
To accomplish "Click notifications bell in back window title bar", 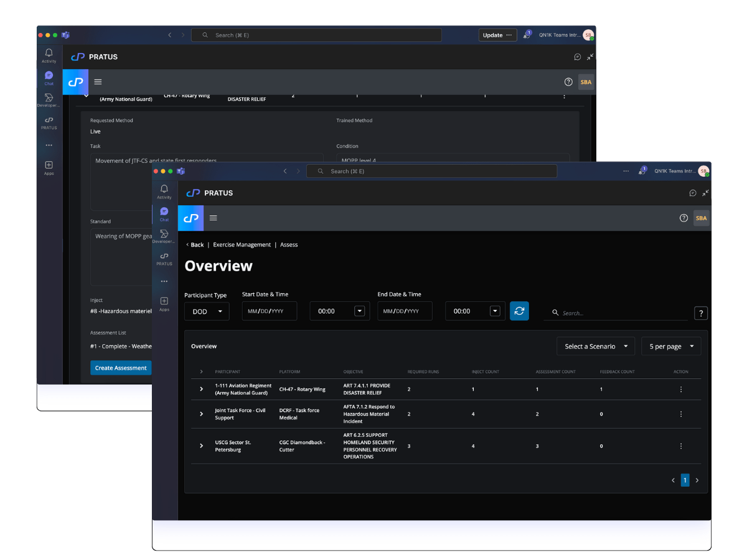I will click(527, 35).
